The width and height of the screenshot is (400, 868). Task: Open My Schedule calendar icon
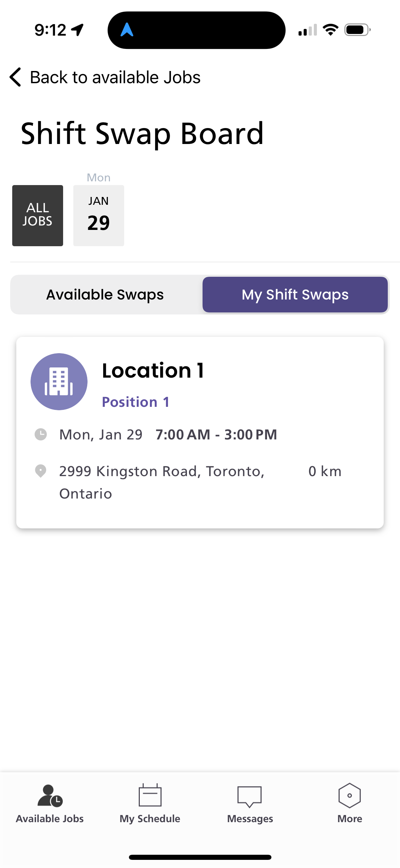[x=150, y=795]
